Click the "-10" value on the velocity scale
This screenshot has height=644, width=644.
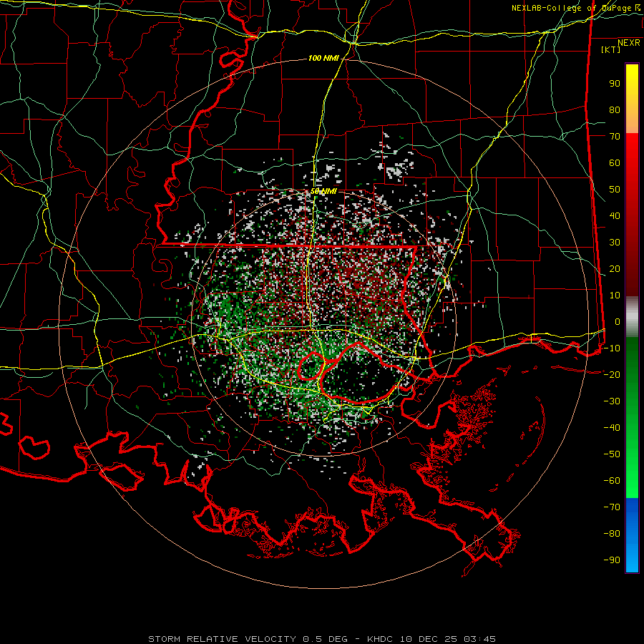612,348
